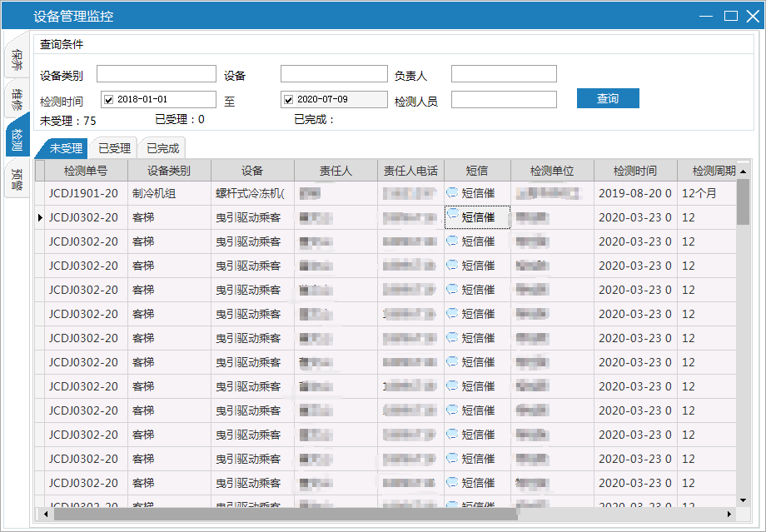The image size is (766, 532).
Task: Click the vertical scrollbar thumb
Action: tap(743, 201)
